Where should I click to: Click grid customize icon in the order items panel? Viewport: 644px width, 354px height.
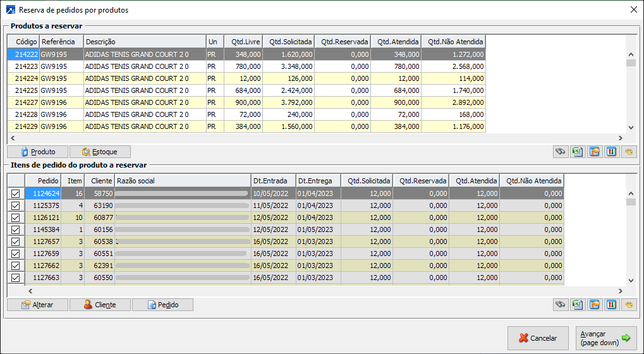(594, 305)
